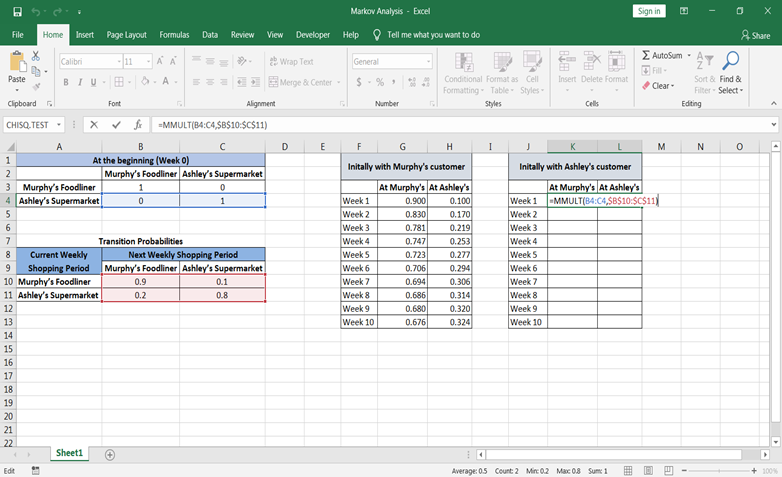Click inside the formula bar text

[213, 125]
